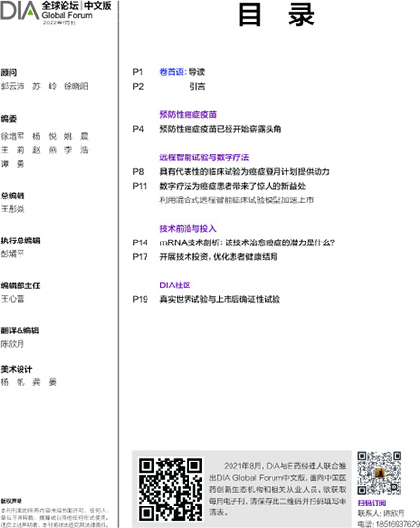This screenshot has width=420, height=528.
Task: Open the 引言 entry on P2
Action: (x=197, y=87)
